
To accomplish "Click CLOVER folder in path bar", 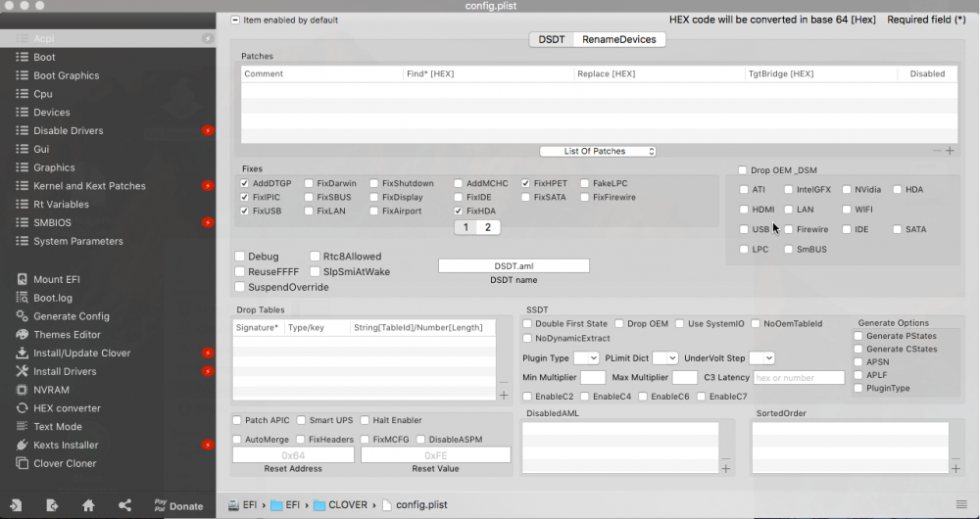I will pos(341,504).
